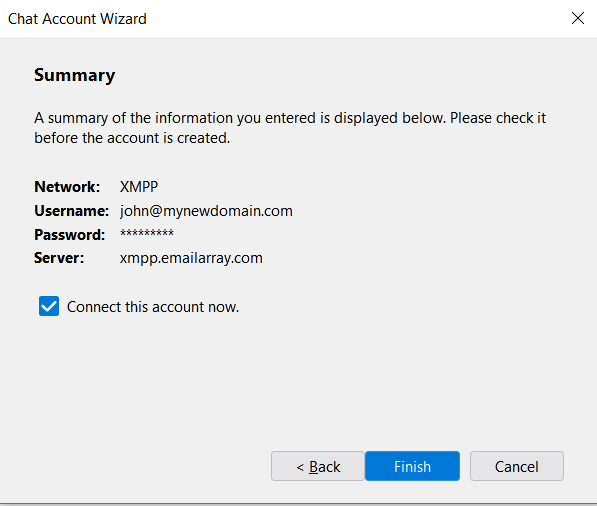
Task: Click Finish to create the account
Action: click(412, 466)
